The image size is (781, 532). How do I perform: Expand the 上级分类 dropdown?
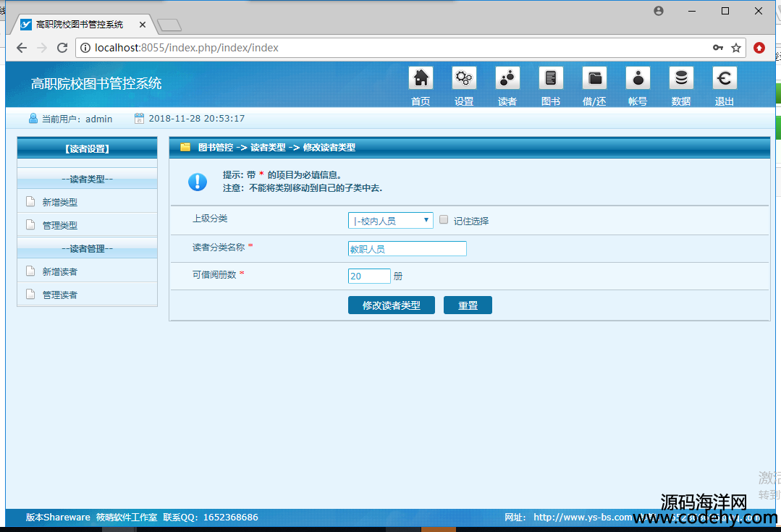tap(390, 220)
